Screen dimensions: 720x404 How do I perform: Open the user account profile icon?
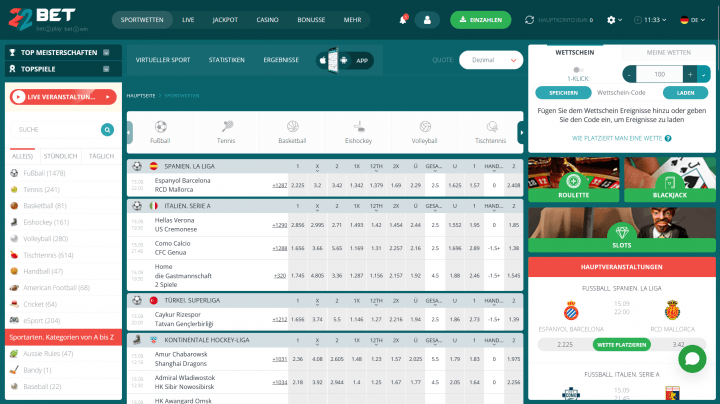point(427,19)
